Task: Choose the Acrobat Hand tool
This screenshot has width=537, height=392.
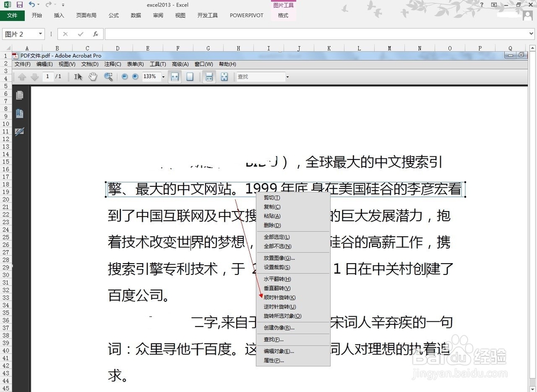Action: click(93, 77)
